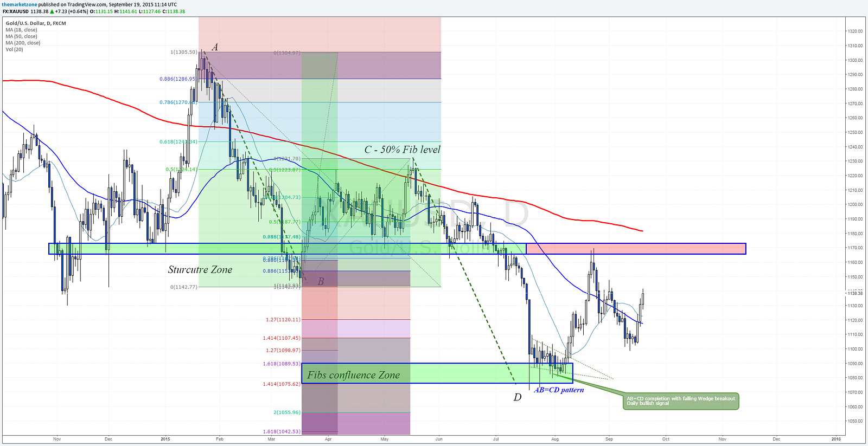Click the 'themarketzone' author name in header
Viewport: 868px width, 446px height.
click(19, 4)
